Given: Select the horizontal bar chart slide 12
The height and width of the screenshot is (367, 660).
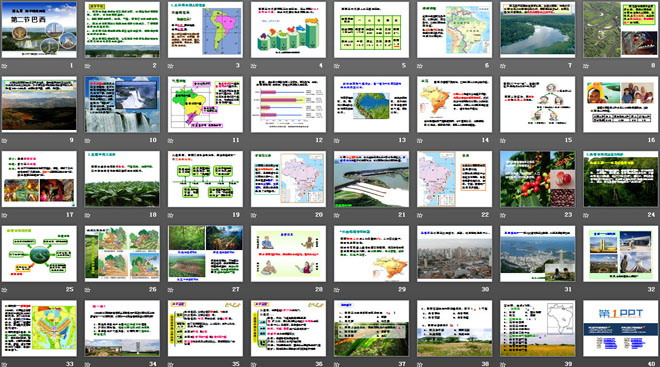Looking at the screenshot, I should point(288,104).
